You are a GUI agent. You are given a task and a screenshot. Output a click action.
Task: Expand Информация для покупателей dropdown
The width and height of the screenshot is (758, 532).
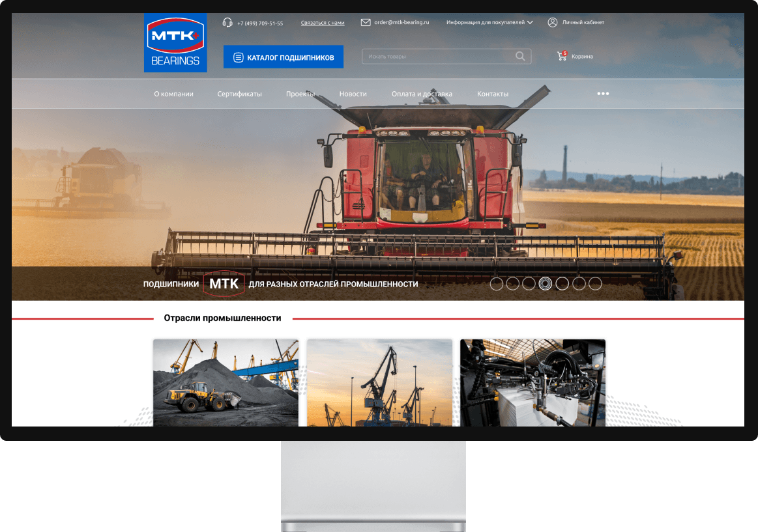(489, 22)
